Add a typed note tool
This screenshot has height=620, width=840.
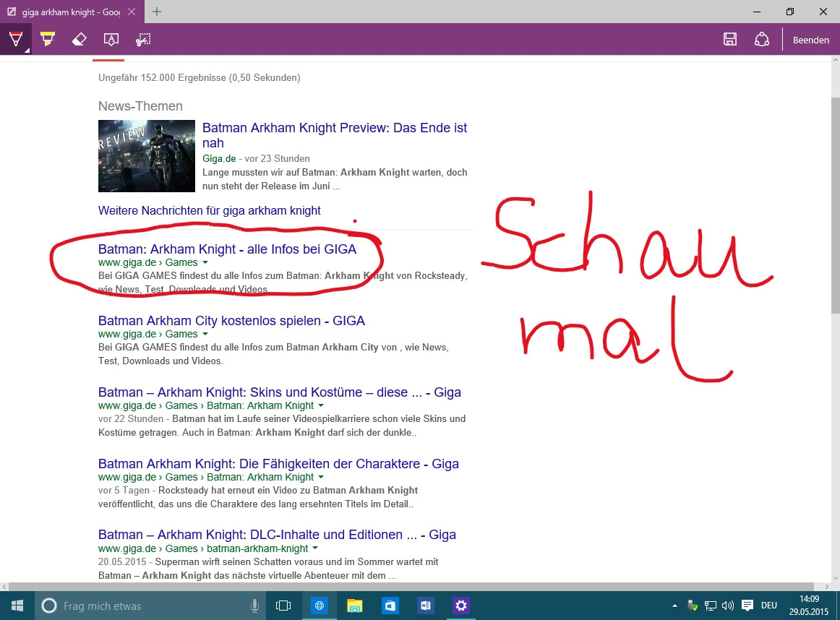coord(111,39)
